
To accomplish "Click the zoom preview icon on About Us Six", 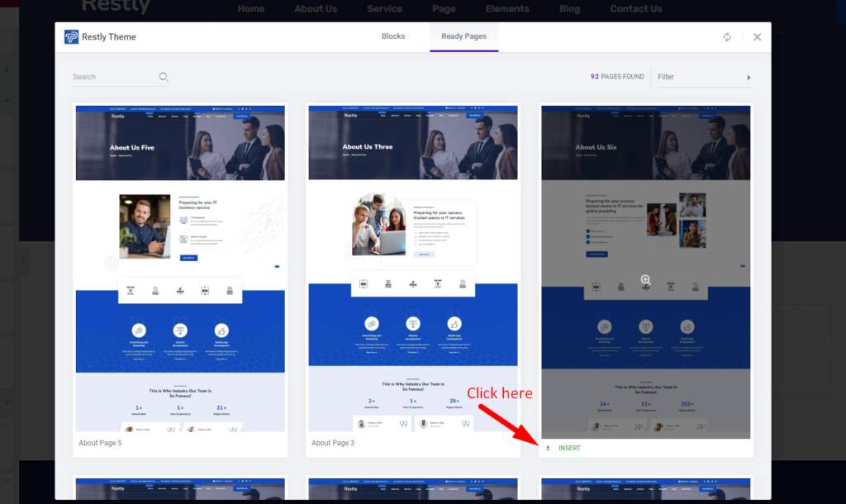I will click(x=645, y=280).
